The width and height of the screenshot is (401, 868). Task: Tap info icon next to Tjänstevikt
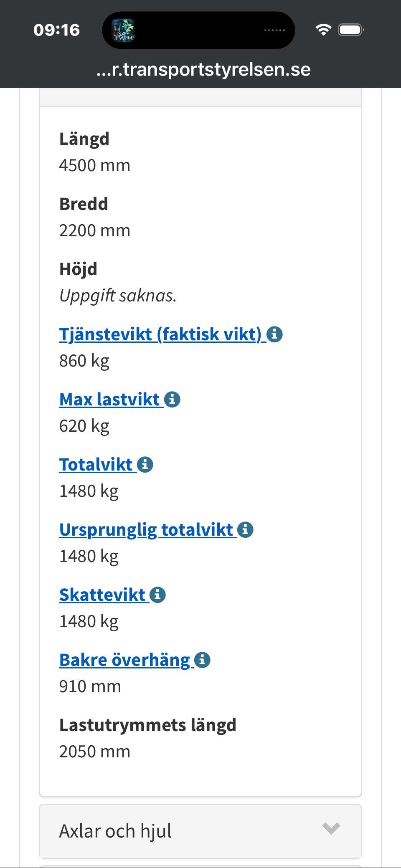274,334
